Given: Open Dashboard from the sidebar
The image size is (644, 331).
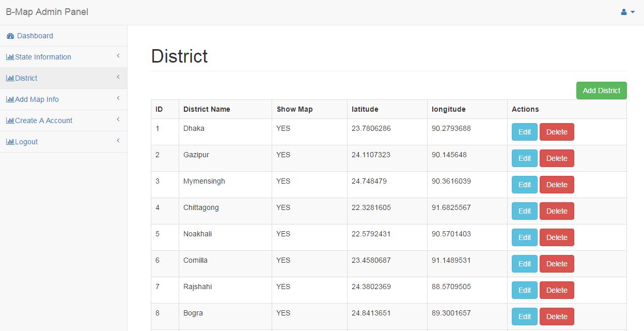Looking at the screenshot, I should [x=64, y=36].
